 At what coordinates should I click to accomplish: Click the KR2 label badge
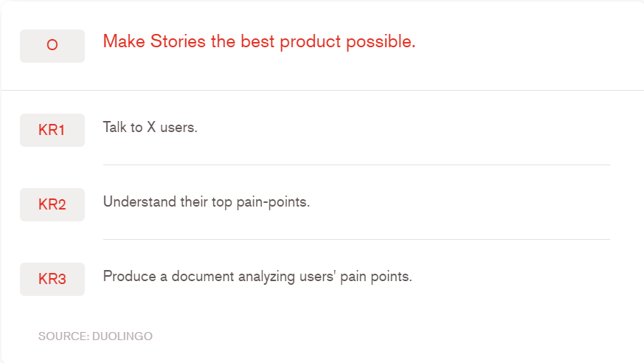(52, 205)
